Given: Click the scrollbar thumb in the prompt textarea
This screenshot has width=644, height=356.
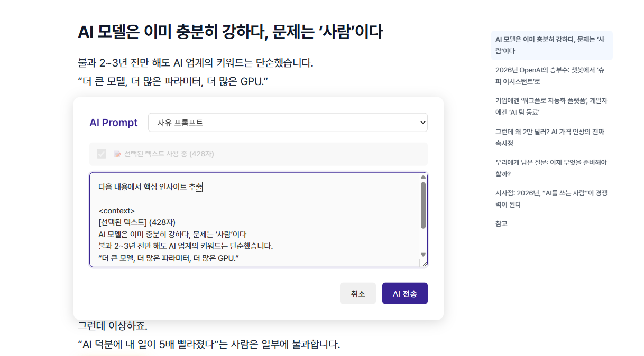Looking at the screenshot, I should tap(423, 205).
